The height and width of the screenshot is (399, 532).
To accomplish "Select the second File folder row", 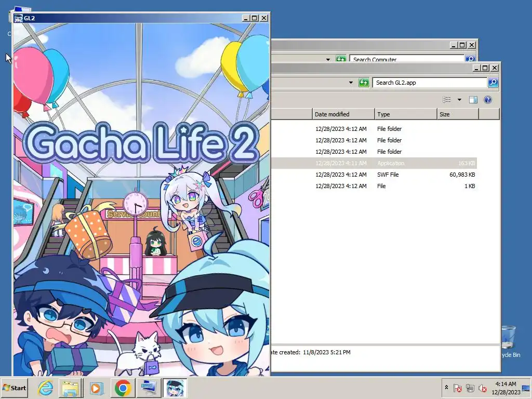I will click(x=374, y=140).
